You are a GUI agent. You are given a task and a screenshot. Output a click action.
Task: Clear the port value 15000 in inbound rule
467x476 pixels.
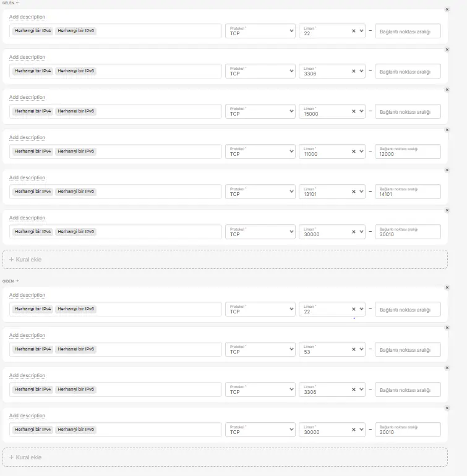pos(354,111)
